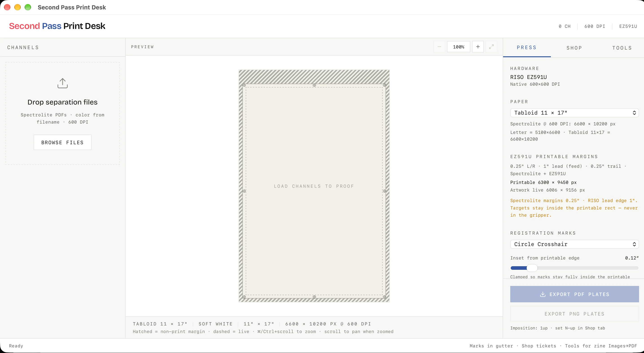Click the '0.12"' inset value
Image resolution: width=644 pixels, height=353 pixels.
click(632, 258)
